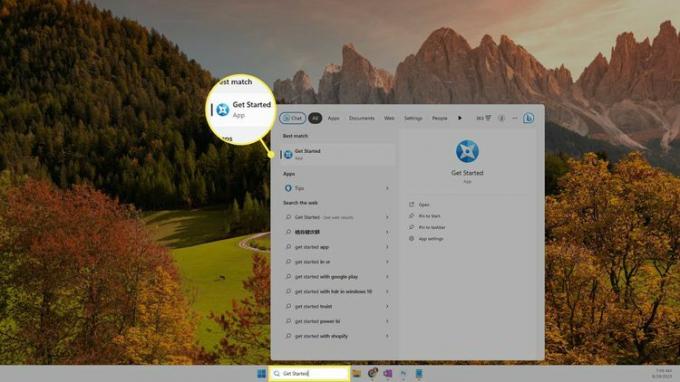Select the 'get started power bi' suggestion

point(337,321)
